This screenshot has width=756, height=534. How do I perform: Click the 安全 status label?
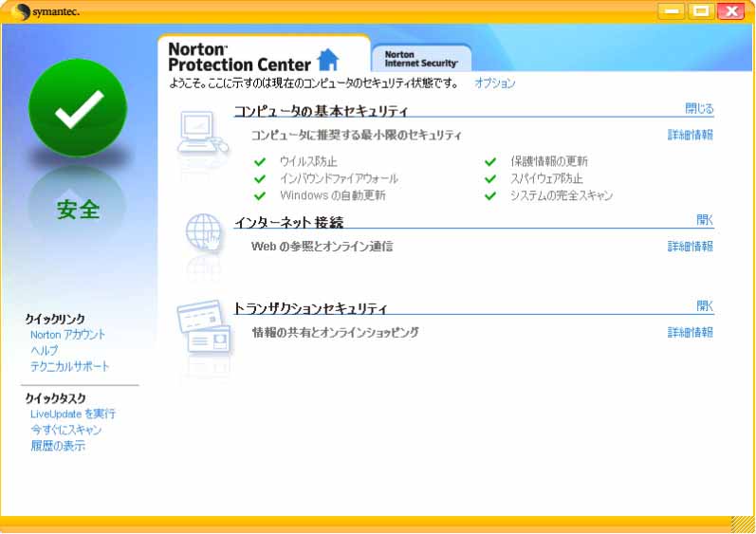tap(78, 210)
